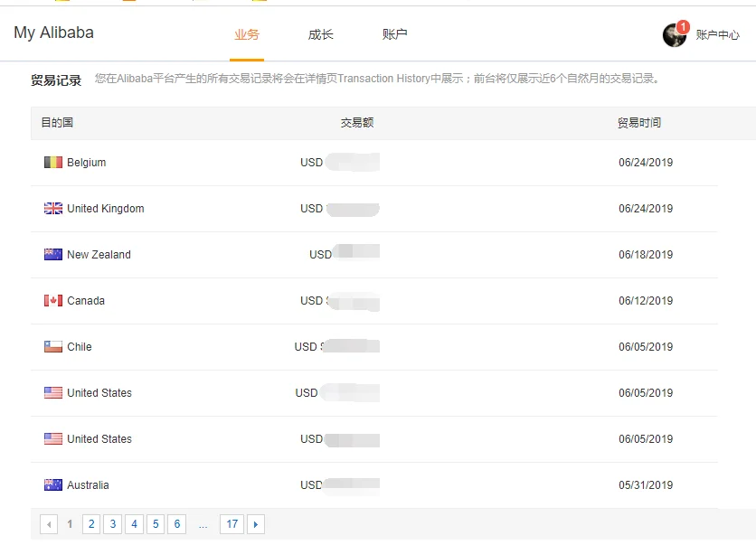Click the 目的国 column header

[57, 122]
